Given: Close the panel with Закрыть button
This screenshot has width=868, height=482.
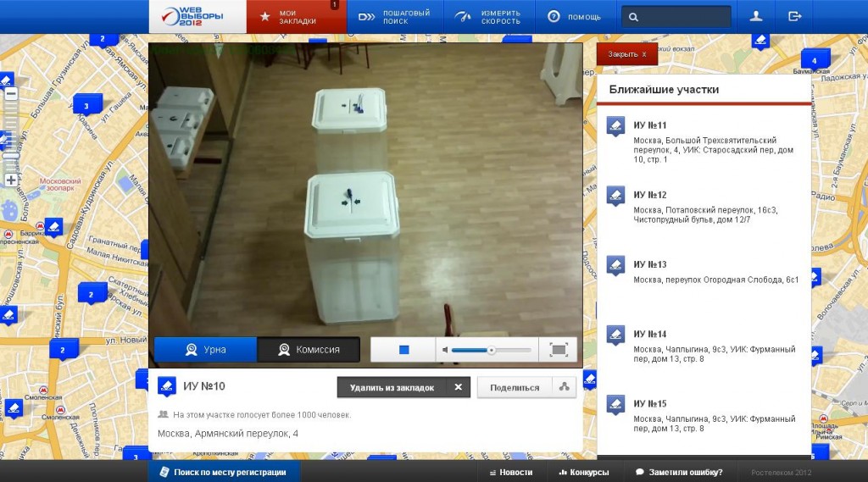Looking at the screenshot, I should point(627,54).
